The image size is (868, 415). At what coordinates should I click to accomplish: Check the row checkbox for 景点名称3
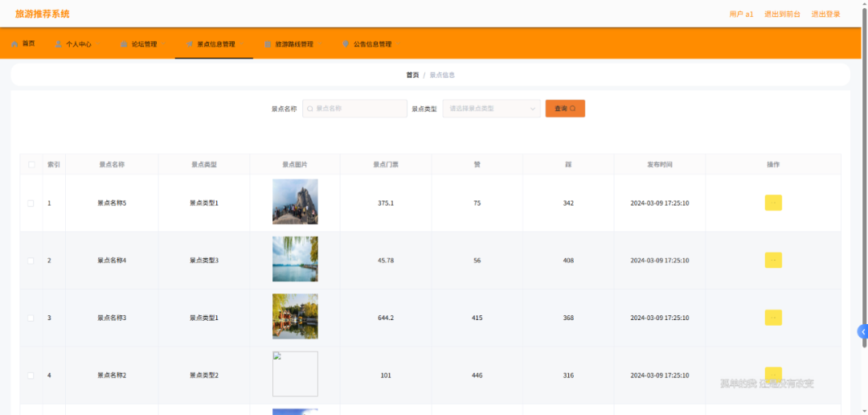tap(31, 318)
